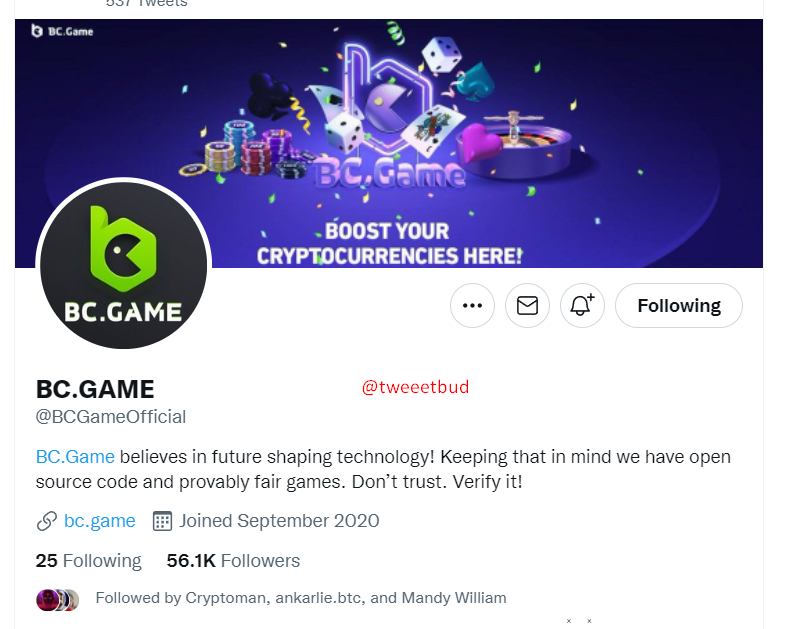
Task: Toggle the Following button
Action: click(678, 306)
